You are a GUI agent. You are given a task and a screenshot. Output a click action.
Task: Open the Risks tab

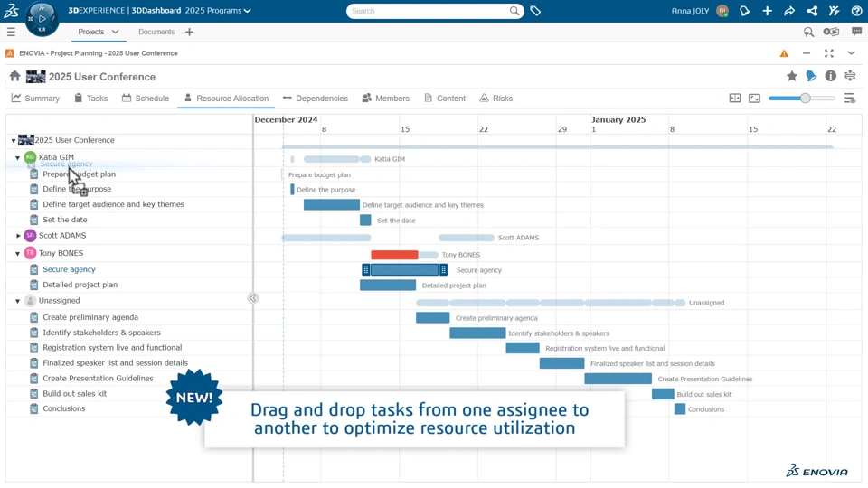pyautogui.click(x=496, y=98)
